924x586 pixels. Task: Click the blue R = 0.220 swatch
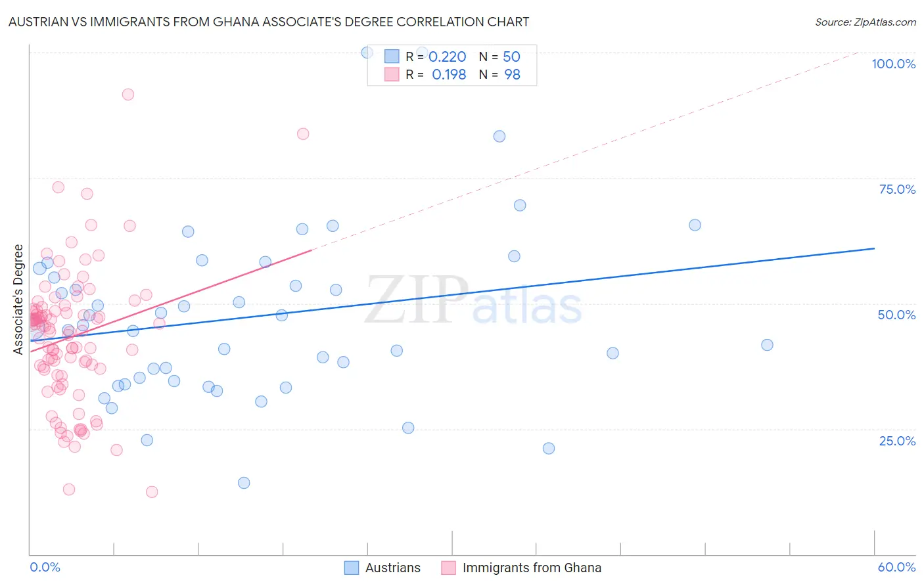click(392, 56)
